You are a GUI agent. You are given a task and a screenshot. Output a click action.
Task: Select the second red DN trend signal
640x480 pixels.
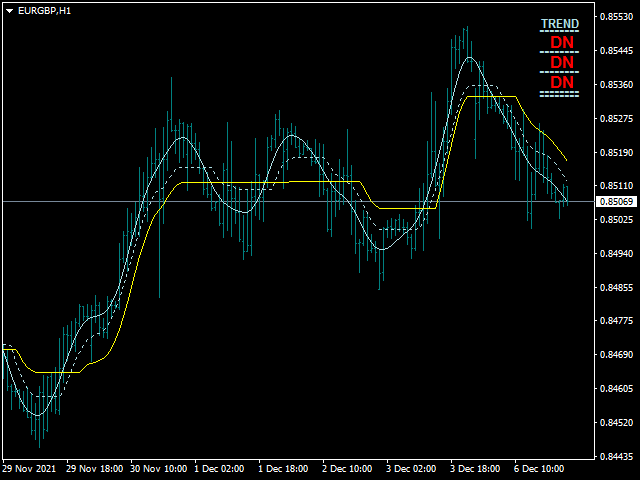(562, 62)
